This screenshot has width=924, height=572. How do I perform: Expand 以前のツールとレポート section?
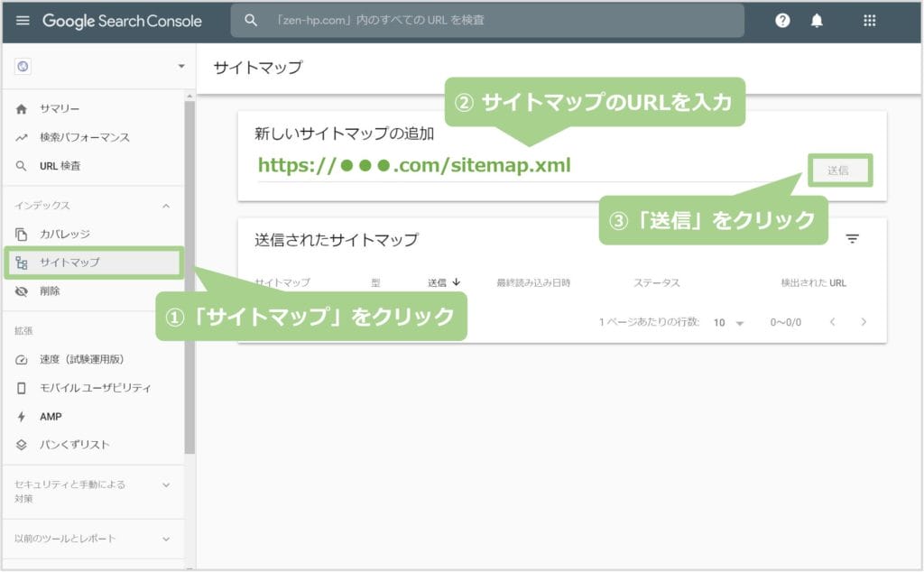[x=165, y=539]
